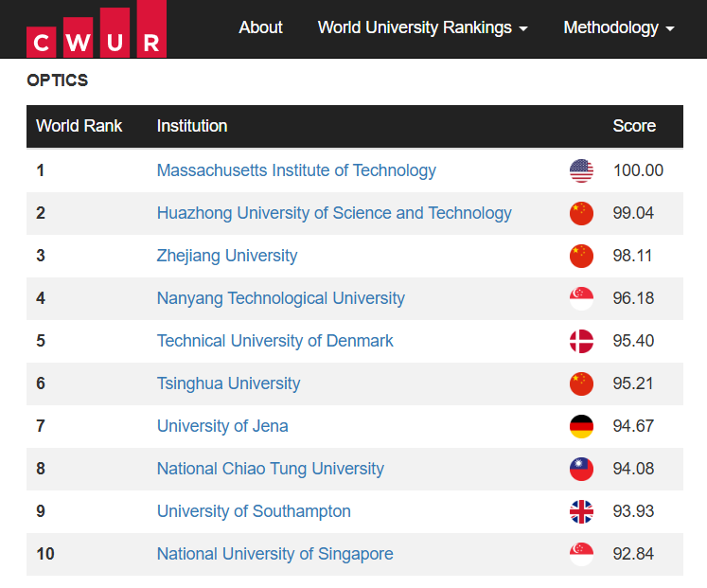This screenshot has height=588, width=707.
Task: Open Nanyang Technological University link
Action: tap(280, 298)
